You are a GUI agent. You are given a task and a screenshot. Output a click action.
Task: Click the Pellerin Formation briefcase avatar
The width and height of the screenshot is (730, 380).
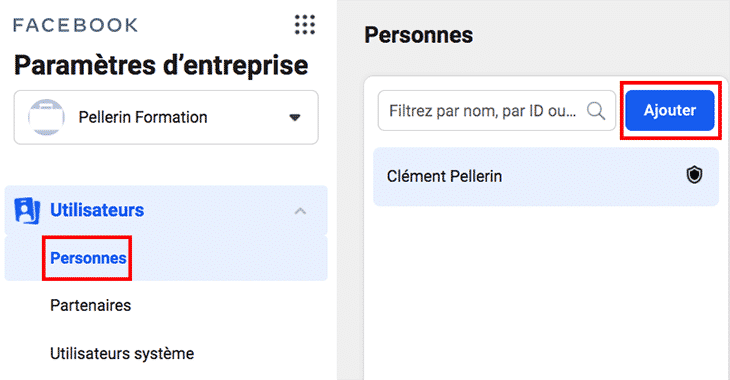(x=46, y=117)
